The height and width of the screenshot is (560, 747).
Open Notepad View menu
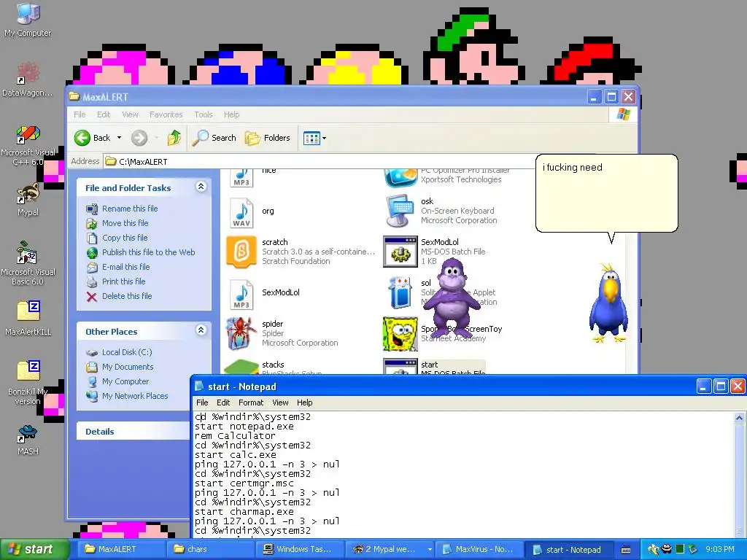[x=280, y=402]
